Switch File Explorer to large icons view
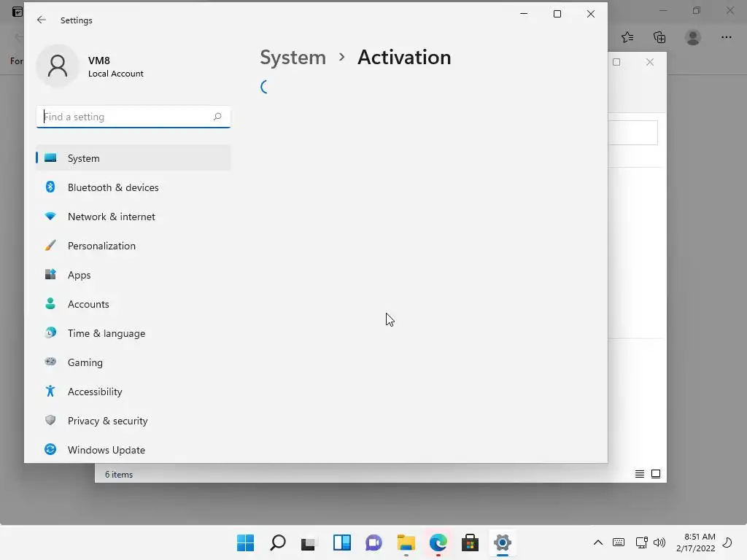Image resolution: width=747 pixels, height=560 pixels. 656,474
